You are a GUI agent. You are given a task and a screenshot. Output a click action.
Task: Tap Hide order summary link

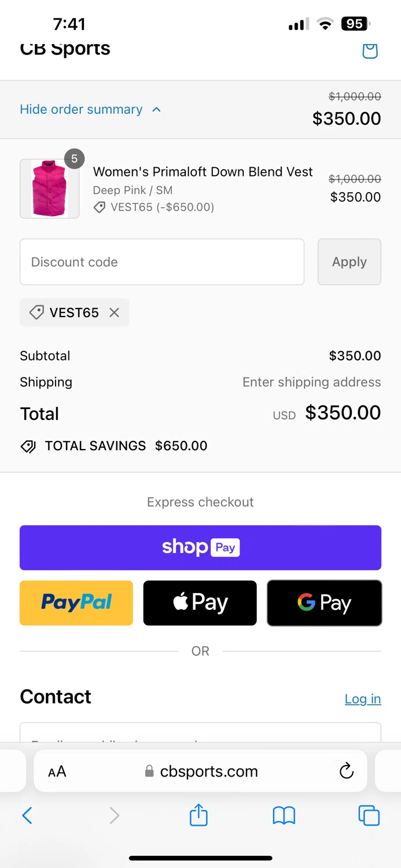[81, 109]
